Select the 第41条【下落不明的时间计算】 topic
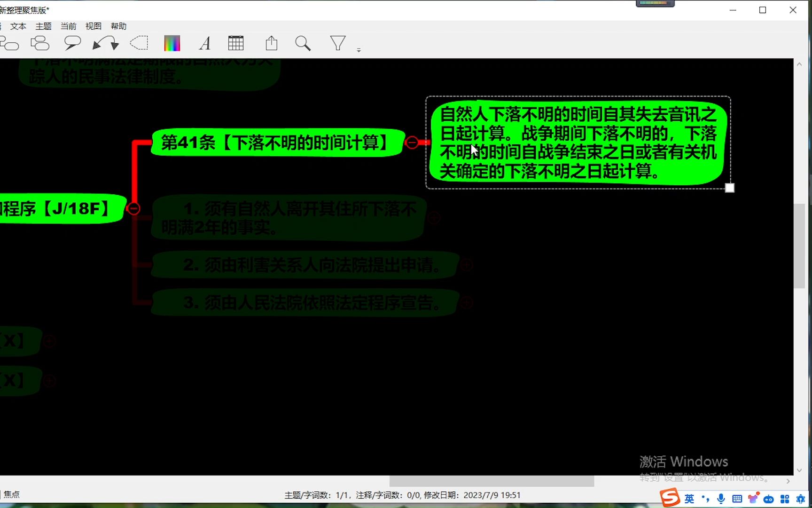Viewport: 812px width, 508px height. tap(277, 143)
